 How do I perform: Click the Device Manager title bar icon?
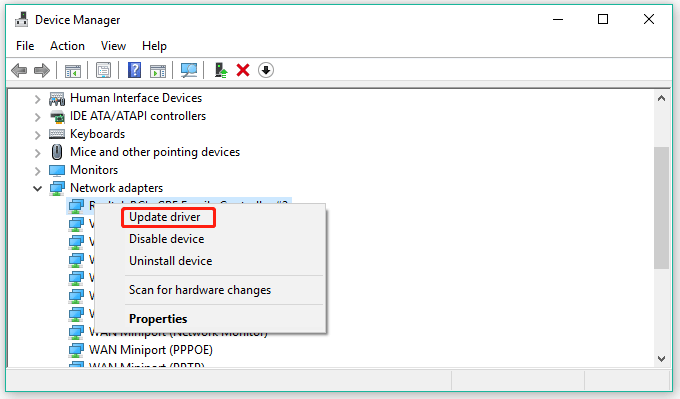point(21,20)
